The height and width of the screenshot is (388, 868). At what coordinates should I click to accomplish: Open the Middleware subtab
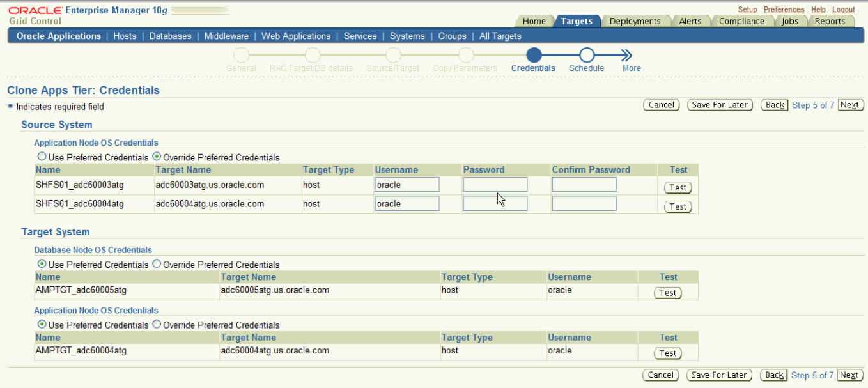tap(226, 36)
